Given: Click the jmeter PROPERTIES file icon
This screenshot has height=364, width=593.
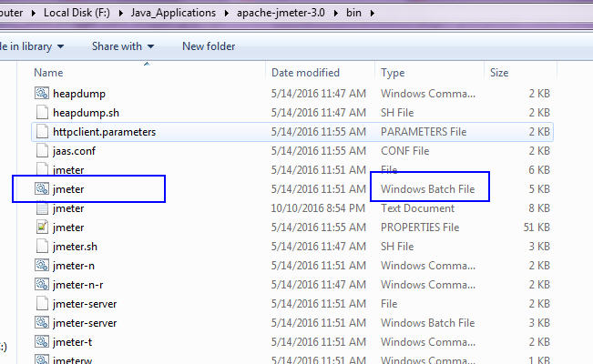Looking at the screenshot, I should click(42, 227).
